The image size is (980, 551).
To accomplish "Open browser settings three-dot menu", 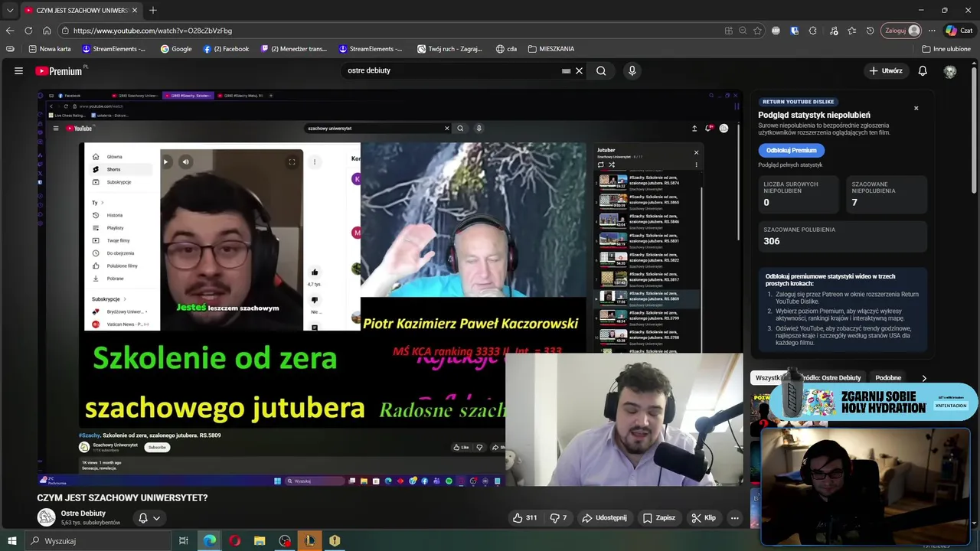I will [x=932, y=31].
